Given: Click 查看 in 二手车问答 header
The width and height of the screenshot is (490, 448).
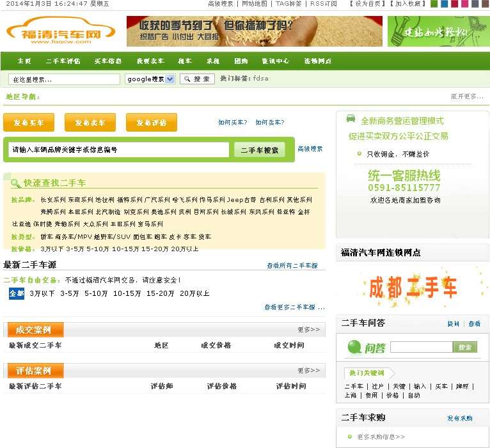Looking at the screenshot, I should click(475, 324).
